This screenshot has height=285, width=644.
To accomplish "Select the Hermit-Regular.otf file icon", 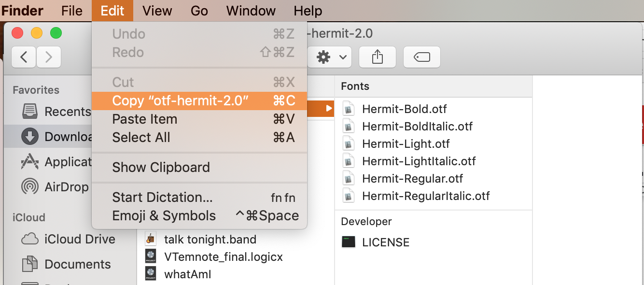I will click(348, 179).
